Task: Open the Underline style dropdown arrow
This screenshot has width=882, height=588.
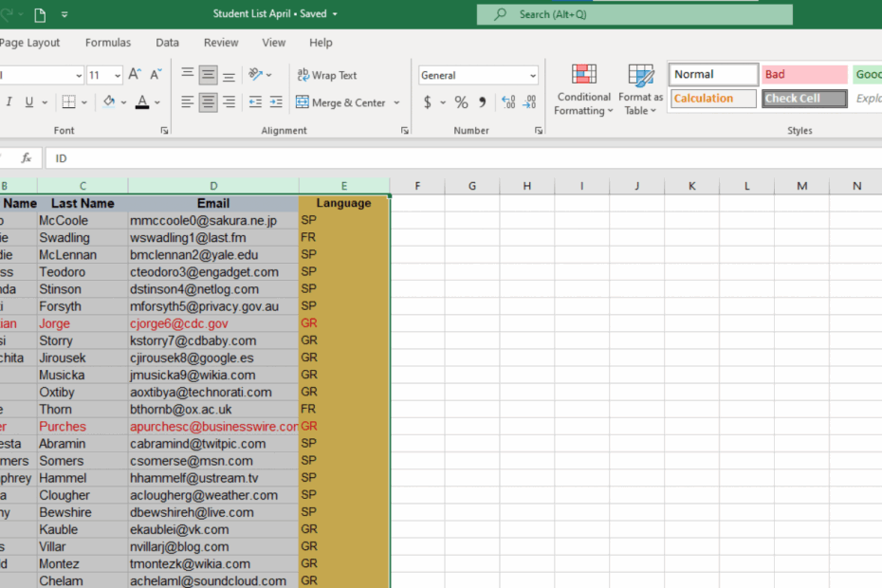Action: [x=45, y=102]
